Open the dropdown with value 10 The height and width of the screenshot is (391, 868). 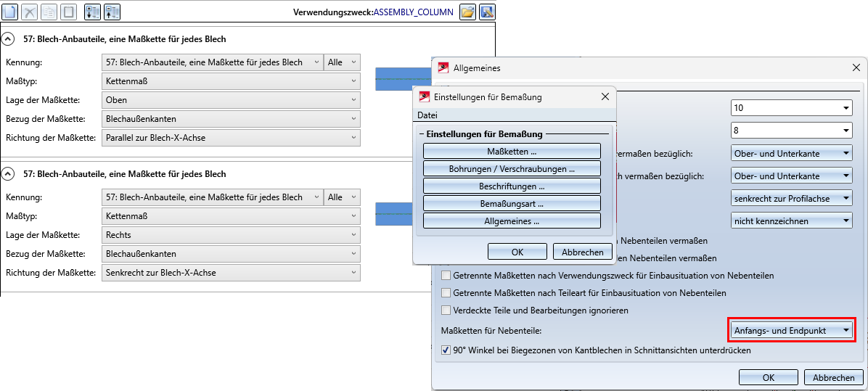click(x=791, y=108)
